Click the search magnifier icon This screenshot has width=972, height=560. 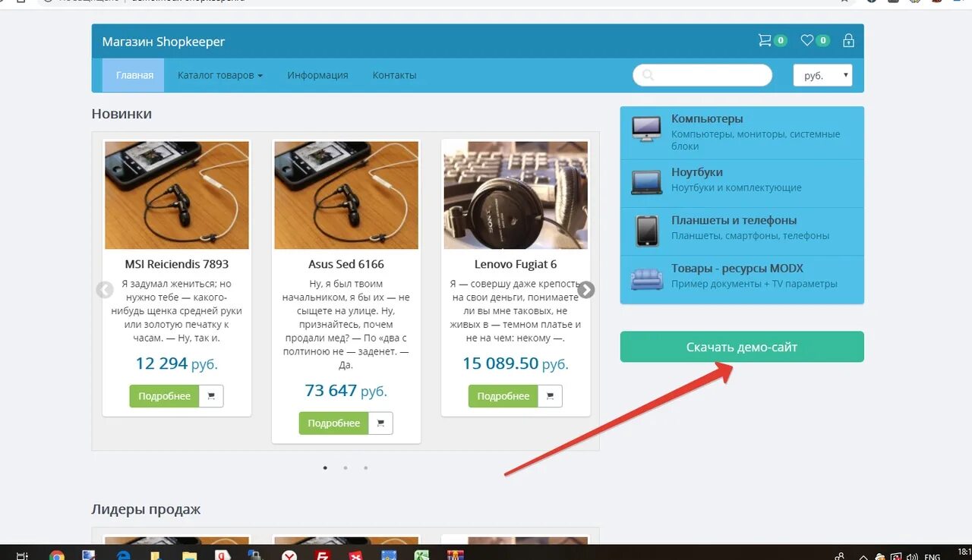[x=648, y=75]
